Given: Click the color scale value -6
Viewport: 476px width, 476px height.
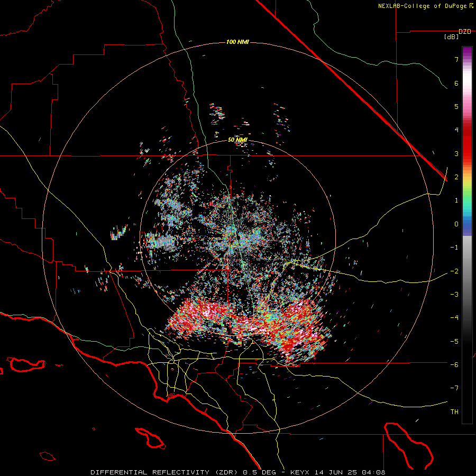Looking at the screenshot, I should pyautogui.click(x=454, y=364).
